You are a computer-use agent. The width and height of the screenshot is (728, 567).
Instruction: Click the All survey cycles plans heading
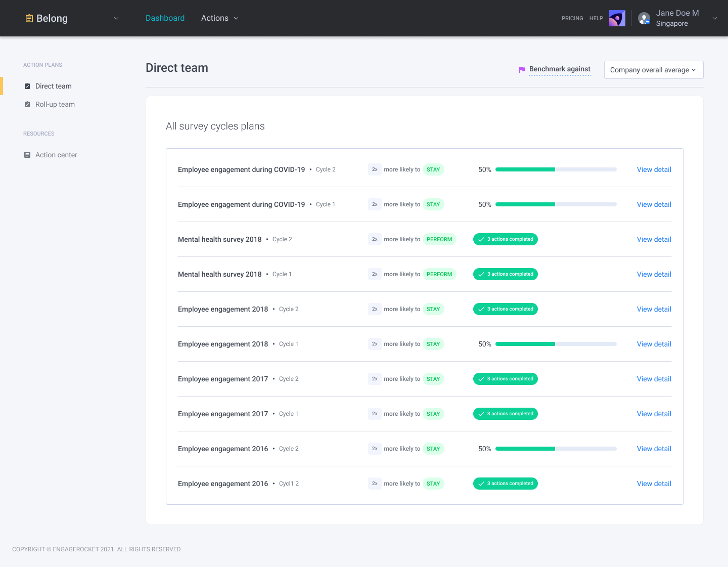click(215, 126)
